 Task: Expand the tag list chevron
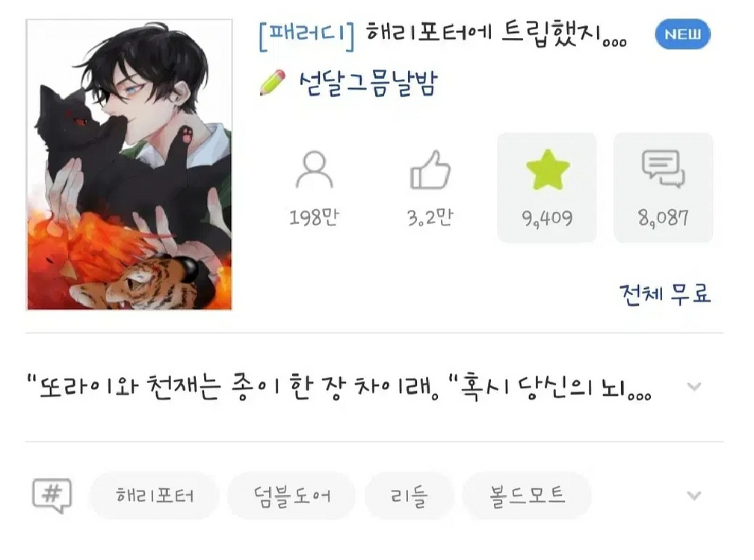coord(694,495)
